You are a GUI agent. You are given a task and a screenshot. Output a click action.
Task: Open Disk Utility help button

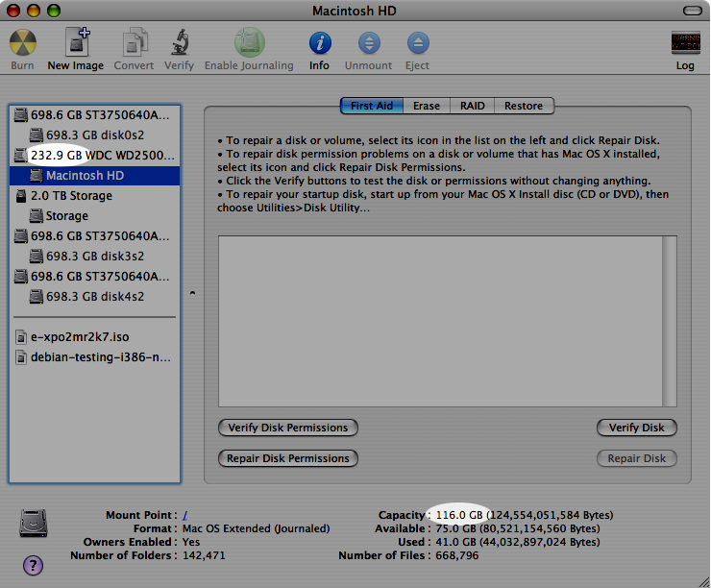coord(33,565)
